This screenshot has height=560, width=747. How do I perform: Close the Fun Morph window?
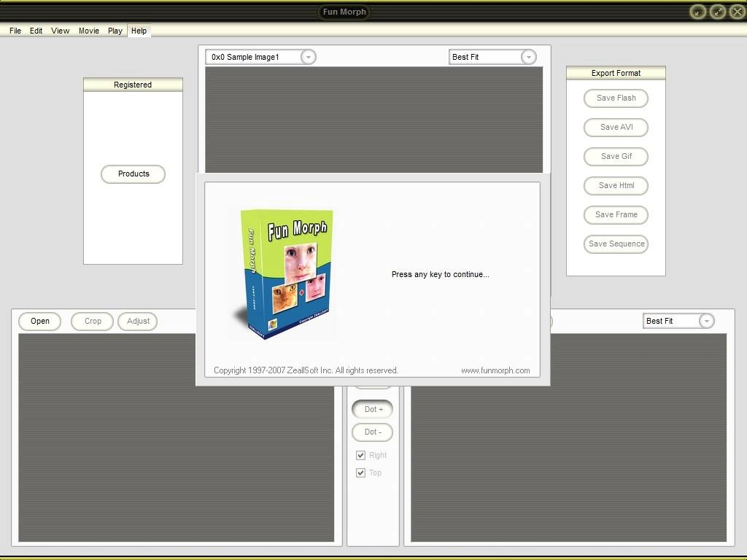tap(737, 12)
